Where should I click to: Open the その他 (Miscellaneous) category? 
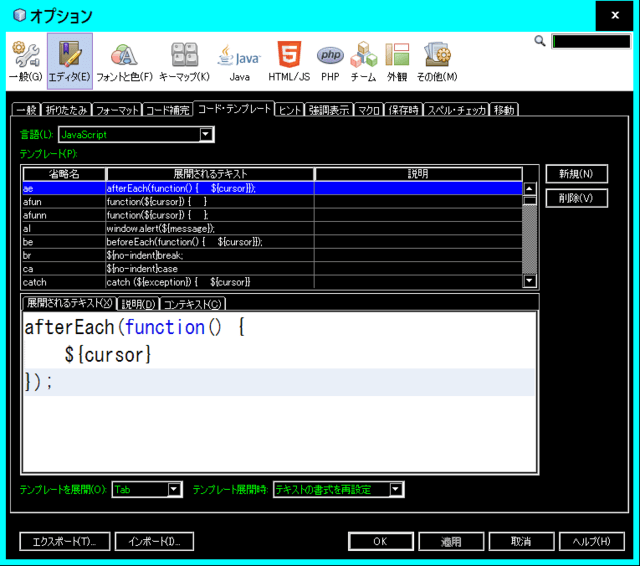pyautogui.click(x=437, y=60)
